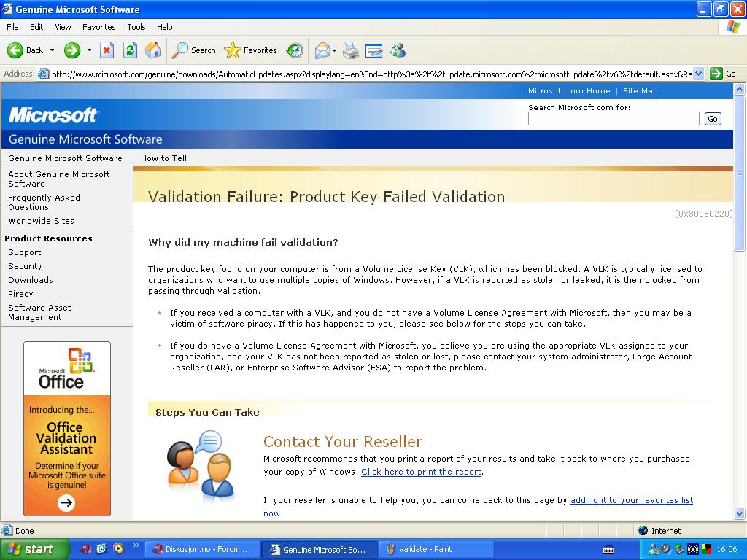Open the Support sidebar link

(x=24, y=252)
